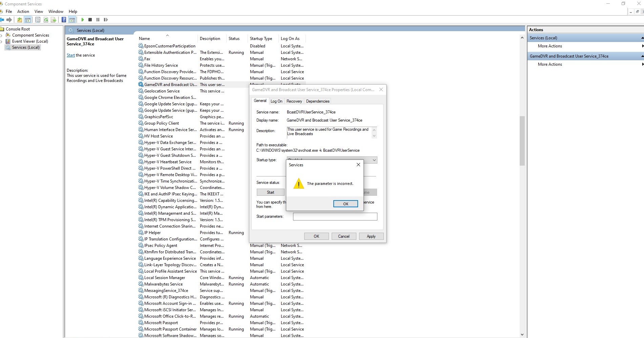Toggle the Show/Hide Action Pane toolbar button
Screen dimensions: 644x338
(72, 20)
